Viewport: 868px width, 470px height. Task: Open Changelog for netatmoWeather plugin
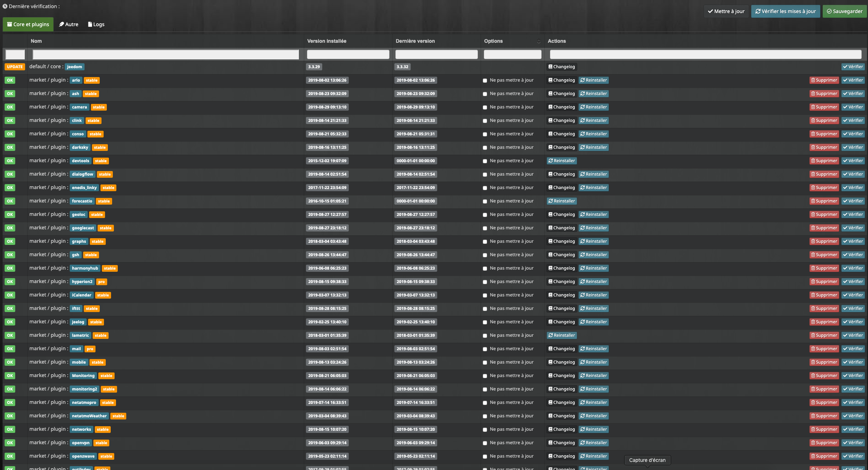pyautogui.click(x=562, y=416)
